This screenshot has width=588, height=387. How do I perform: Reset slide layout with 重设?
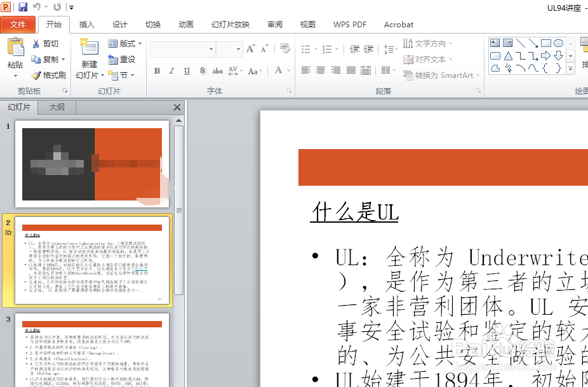[122, 60]
